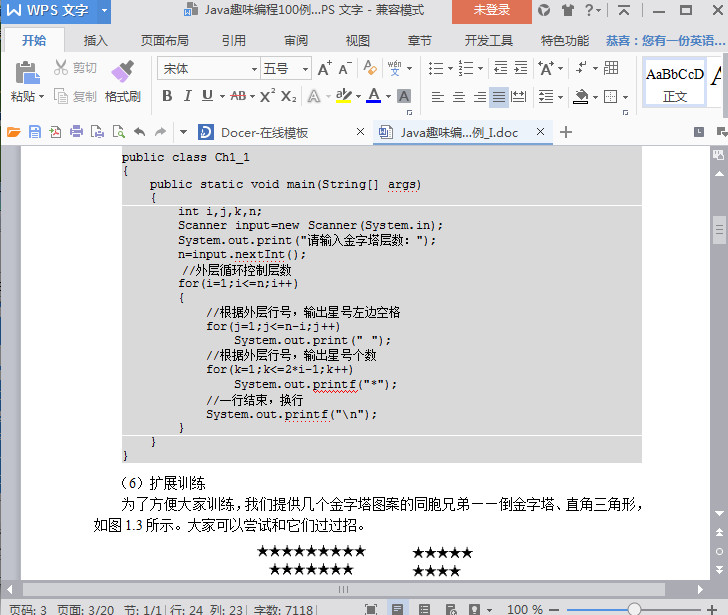This screenshot has width=728, height=615.
Task: Open font name dropdown 宋体
Action: tap(254, 69)
